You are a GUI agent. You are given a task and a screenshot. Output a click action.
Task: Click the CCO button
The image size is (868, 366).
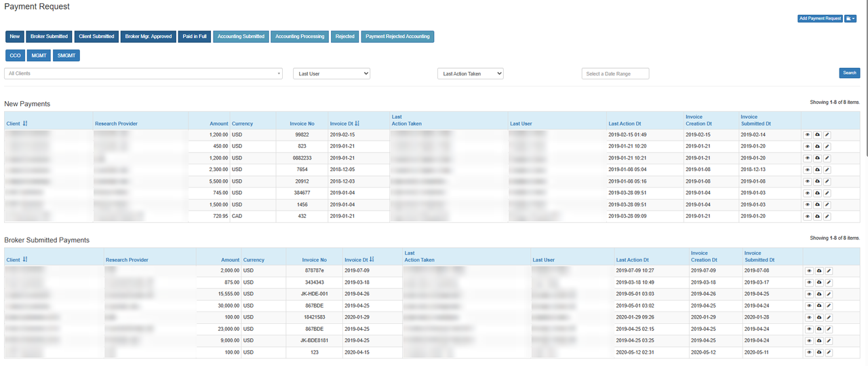(15, 56)
